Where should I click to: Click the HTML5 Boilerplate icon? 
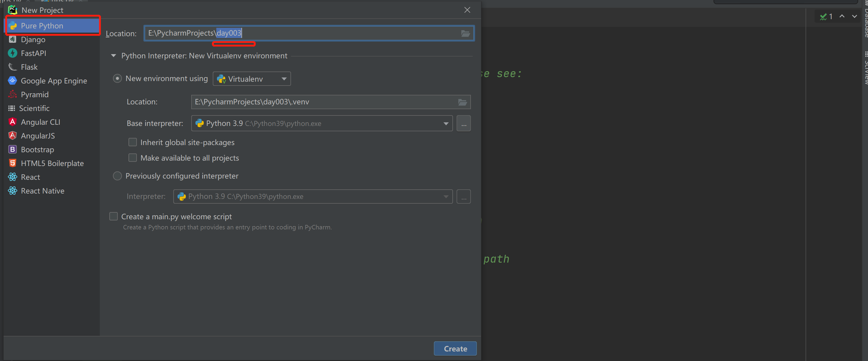[13, 163]
